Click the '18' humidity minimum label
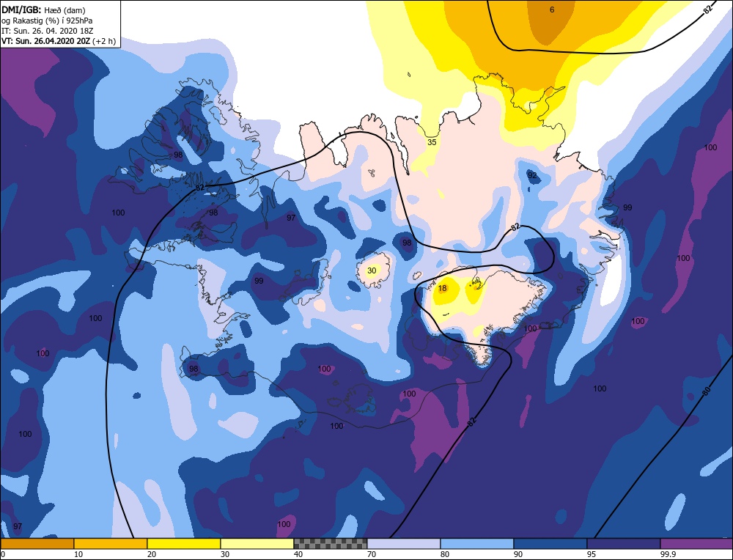Image resolution: width=733 pixels, height=560 pixels. [442, 288]
